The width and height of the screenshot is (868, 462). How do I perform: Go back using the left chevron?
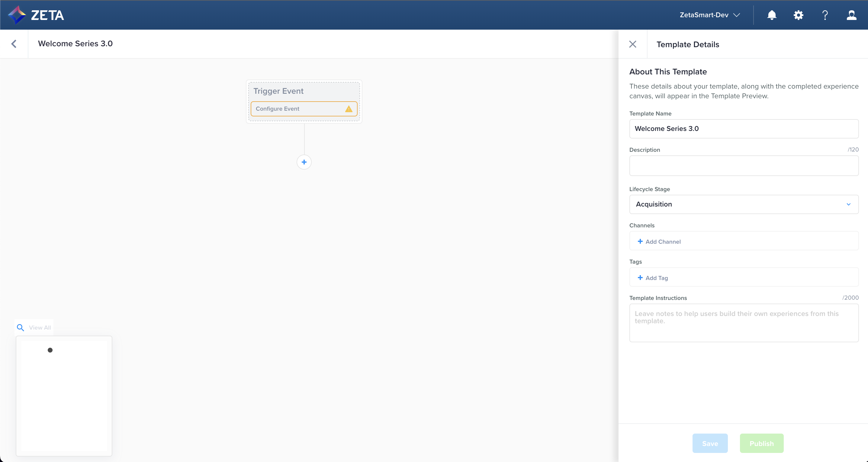pyautogui.click(x=14, y=44)
